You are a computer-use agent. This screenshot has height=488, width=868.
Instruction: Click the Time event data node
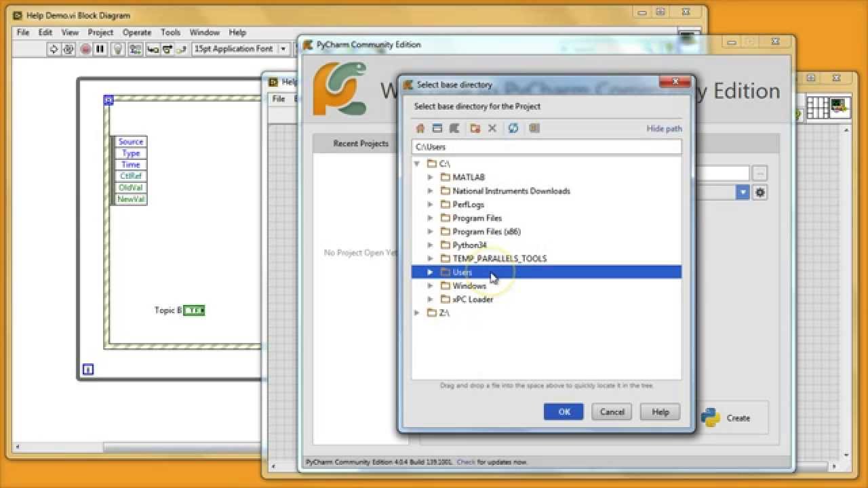pyautogui.click(x=130, y=165)
